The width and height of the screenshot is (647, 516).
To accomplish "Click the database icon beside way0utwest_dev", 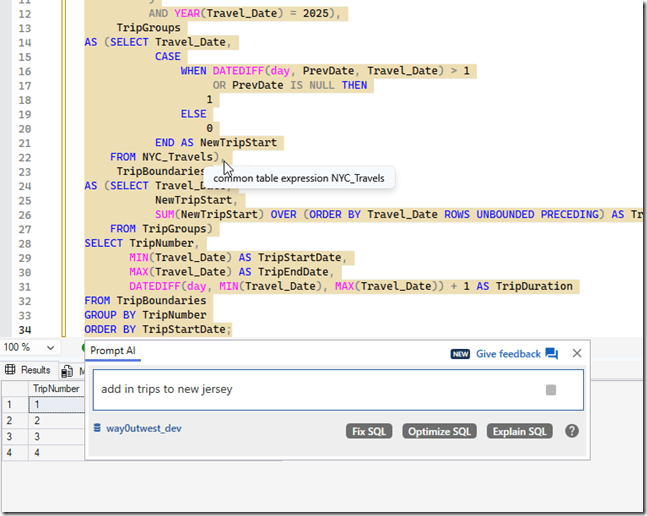I will pos(97,428).
